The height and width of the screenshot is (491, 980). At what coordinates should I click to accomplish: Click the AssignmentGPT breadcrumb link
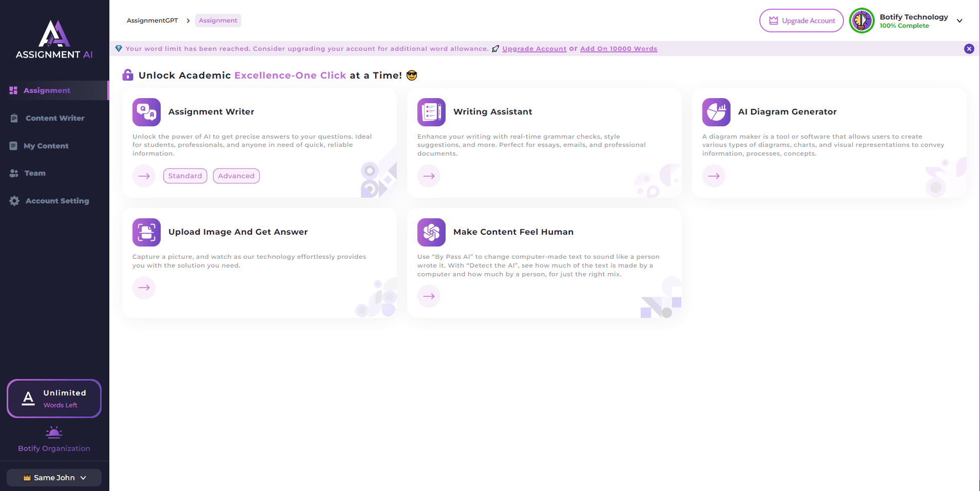click(x=152, y=21)
